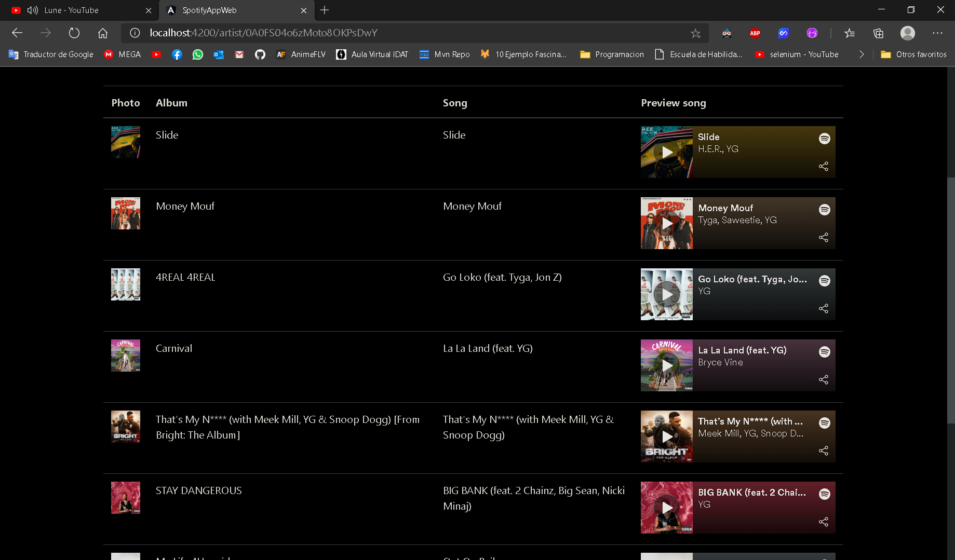
Task: Open a new browser tab
Action: (325, 10)
